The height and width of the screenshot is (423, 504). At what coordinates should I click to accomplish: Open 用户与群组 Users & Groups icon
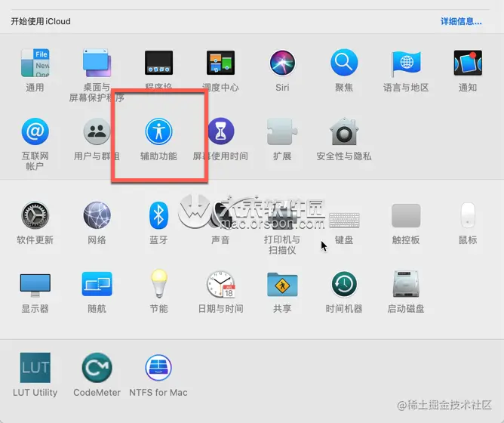coord(97,131)
